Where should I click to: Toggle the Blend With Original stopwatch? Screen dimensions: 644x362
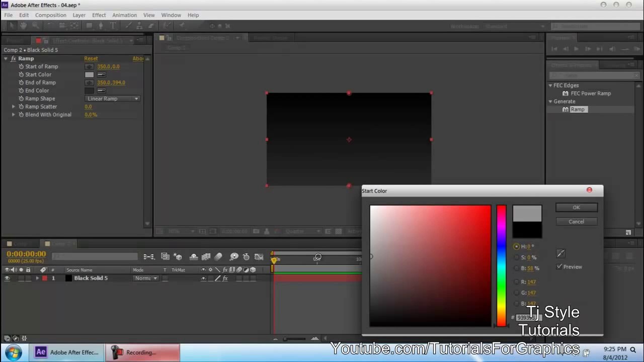point(21,115)
